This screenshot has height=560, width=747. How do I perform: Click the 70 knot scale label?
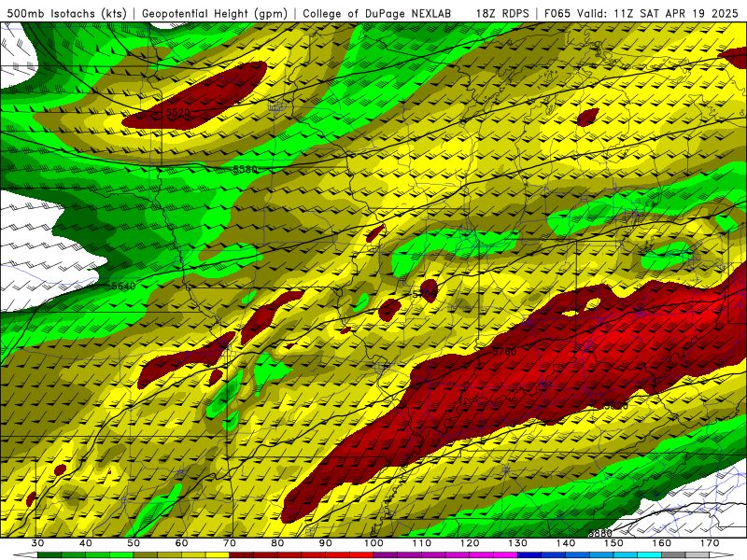pyautogui.click(x=230, y=543)
